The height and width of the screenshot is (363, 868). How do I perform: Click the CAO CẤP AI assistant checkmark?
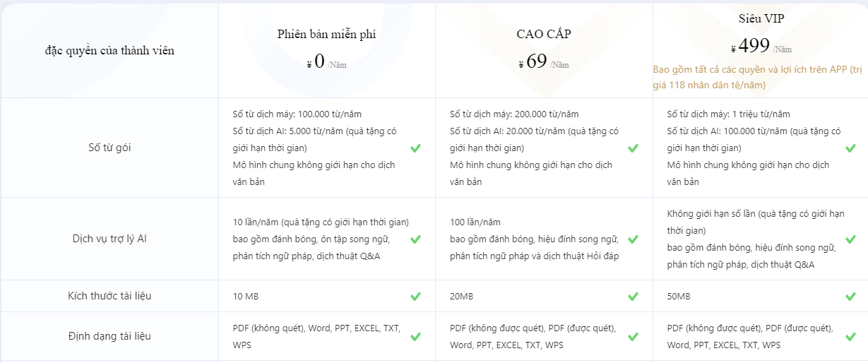[633, 239]
